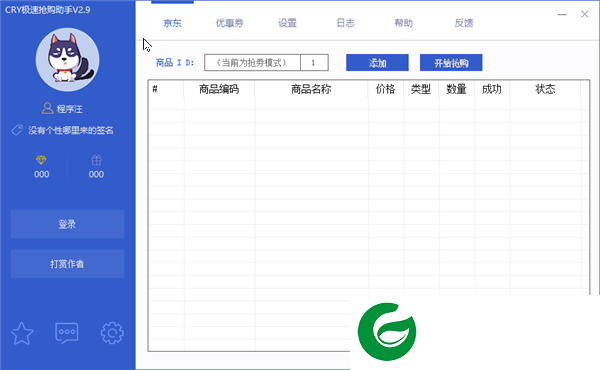Click the signature text 没有个性哪里来的签名

coord(71,130)
